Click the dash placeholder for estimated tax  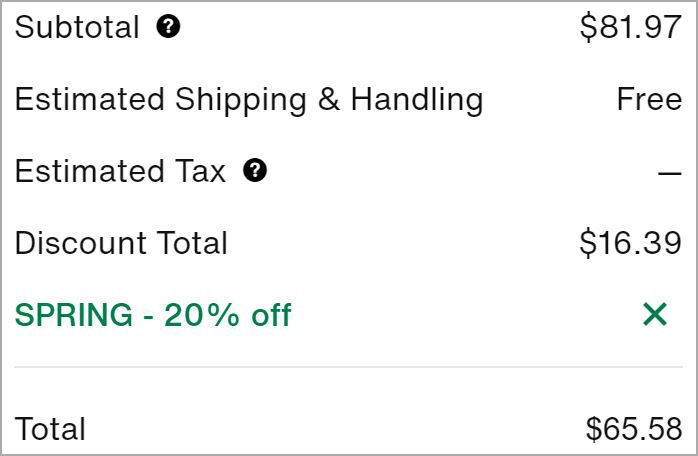point(669,173)
